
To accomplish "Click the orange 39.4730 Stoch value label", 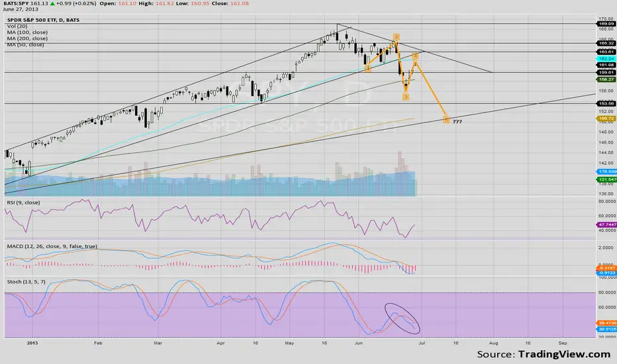I will (607, 323).
